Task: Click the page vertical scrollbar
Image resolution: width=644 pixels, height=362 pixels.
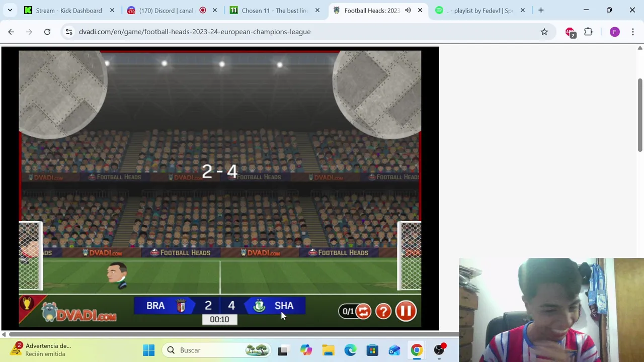Action: pos(640,115)
